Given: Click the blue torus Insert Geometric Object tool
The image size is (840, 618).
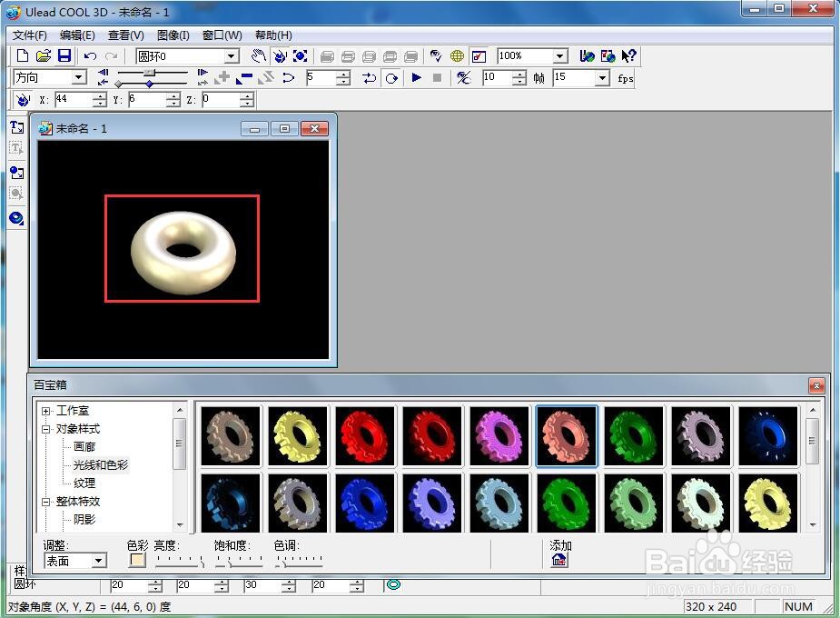Looking at the screenshot, I should [x=16, y=218].
